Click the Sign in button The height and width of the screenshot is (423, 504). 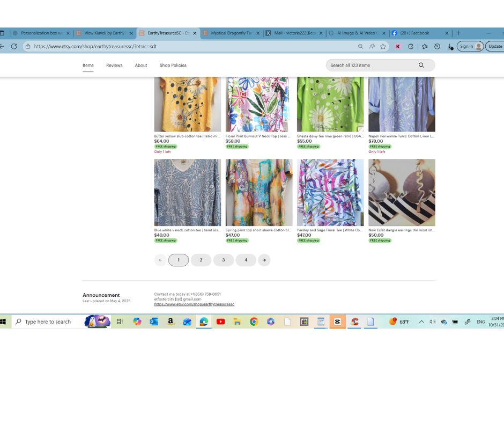point(470,46)
